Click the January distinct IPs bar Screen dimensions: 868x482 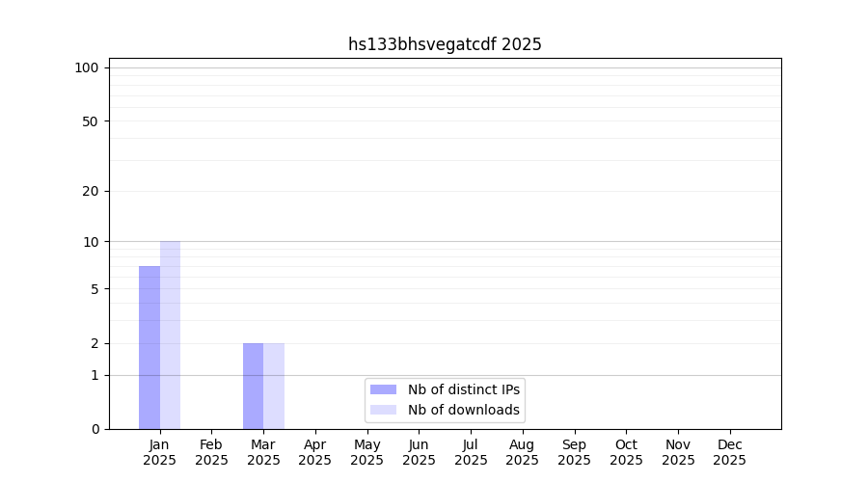tap(149, 347)
